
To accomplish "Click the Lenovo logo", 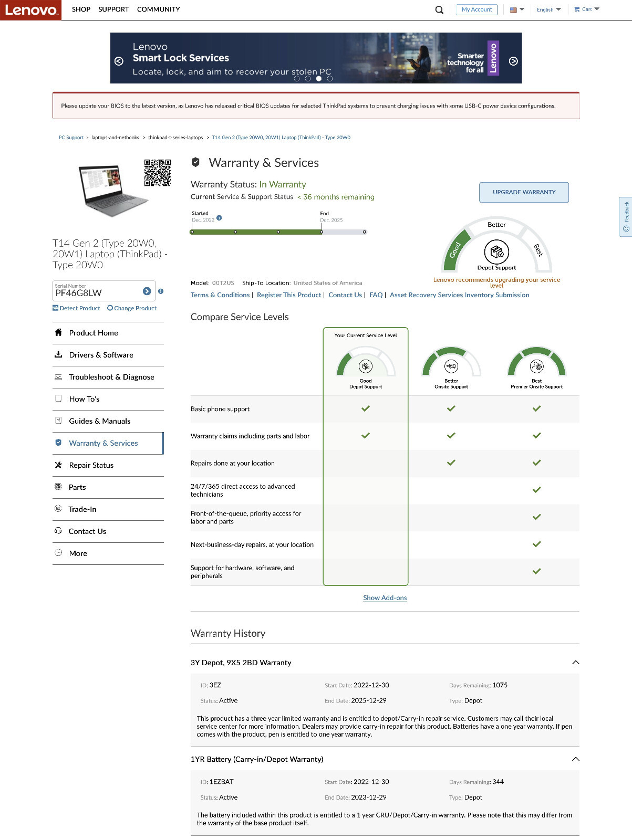I will coord(30,10).
